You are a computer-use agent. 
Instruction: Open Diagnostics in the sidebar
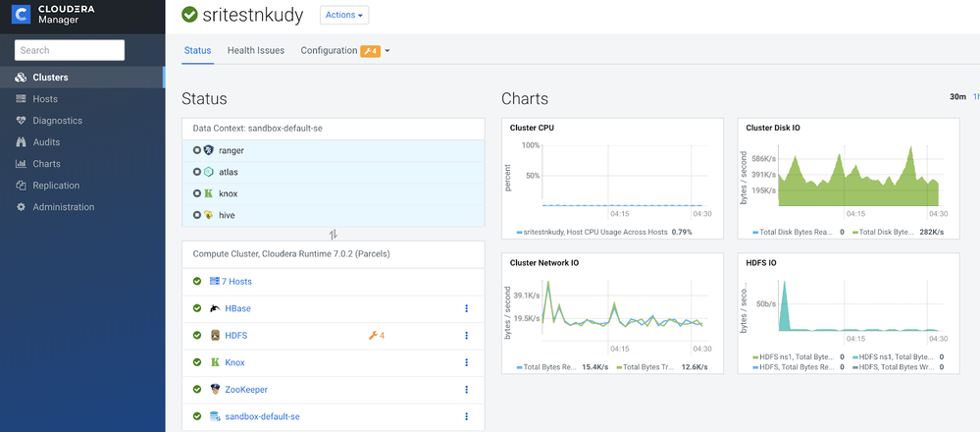coord(57,121)
